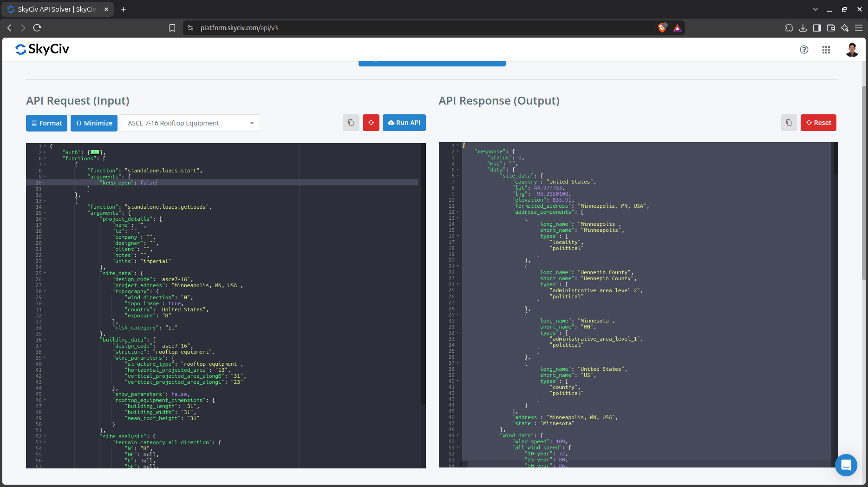Click the wind_speed 109 output line
The width and height of the screenshot is (868, 487).
click(x=540, y=441)
